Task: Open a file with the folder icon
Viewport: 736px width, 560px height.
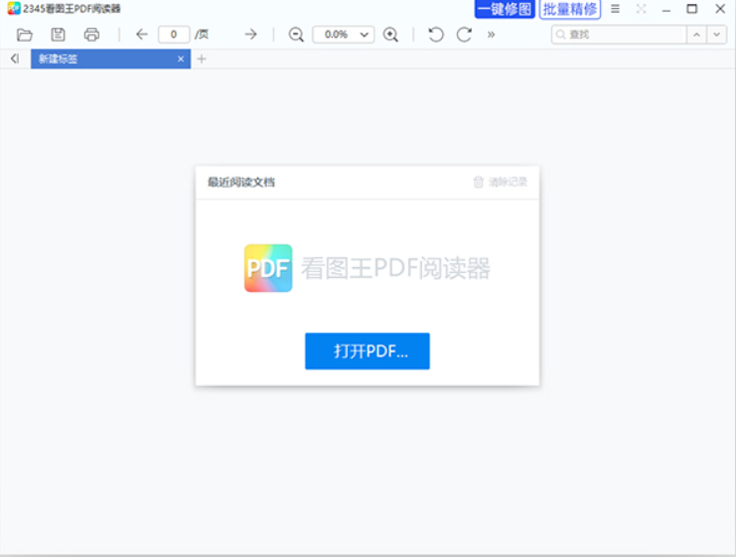Action: [25, 35]
